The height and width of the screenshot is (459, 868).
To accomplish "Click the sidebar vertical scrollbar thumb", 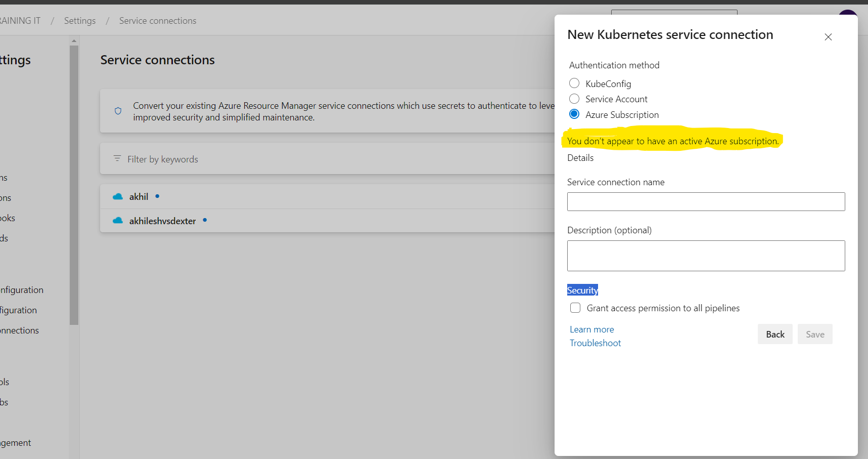I will [x=74, y=185].
